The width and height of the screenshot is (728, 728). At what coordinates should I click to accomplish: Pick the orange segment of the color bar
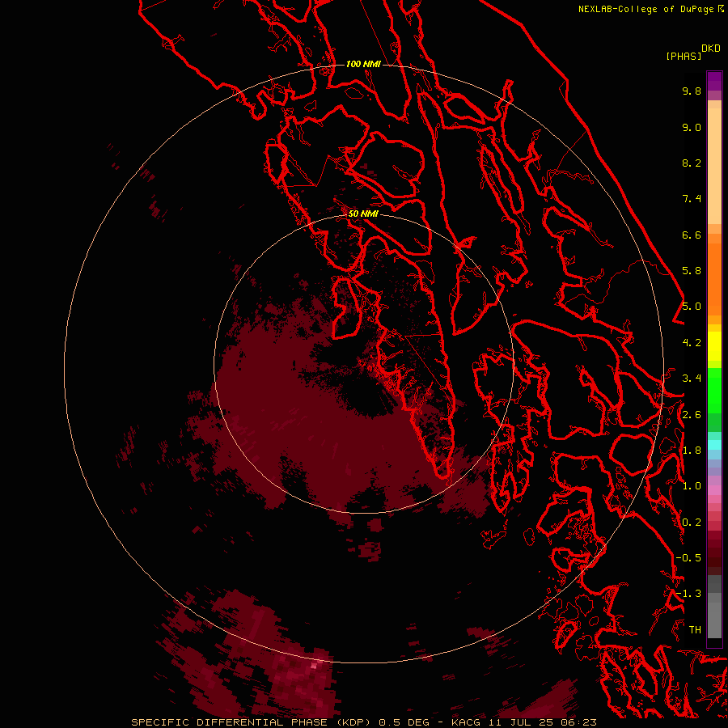[x=714, y=278]
